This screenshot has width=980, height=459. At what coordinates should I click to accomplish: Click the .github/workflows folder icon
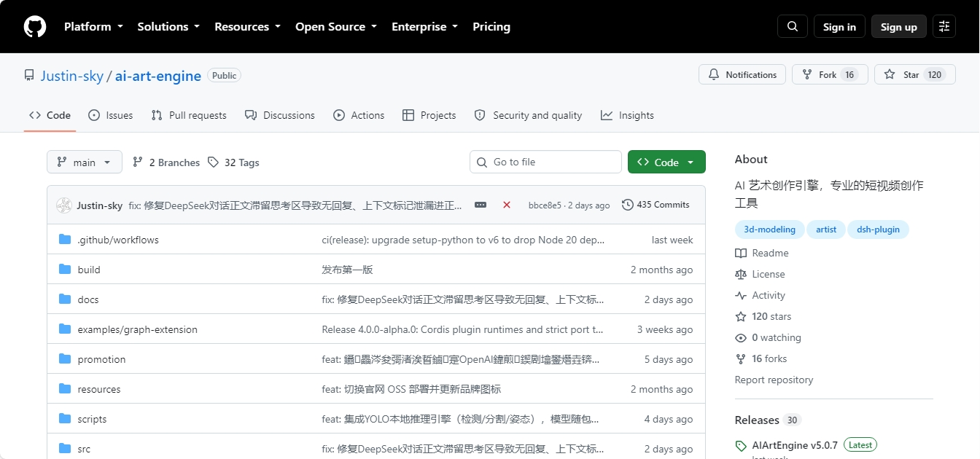[65, 239]
